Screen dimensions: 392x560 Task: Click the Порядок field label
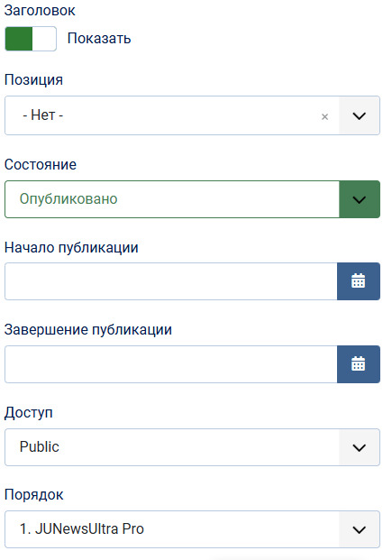tap(34, 495)
